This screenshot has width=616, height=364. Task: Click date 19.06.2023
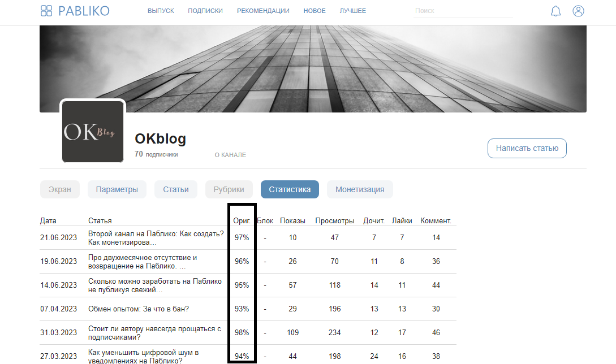coord(58,262)
